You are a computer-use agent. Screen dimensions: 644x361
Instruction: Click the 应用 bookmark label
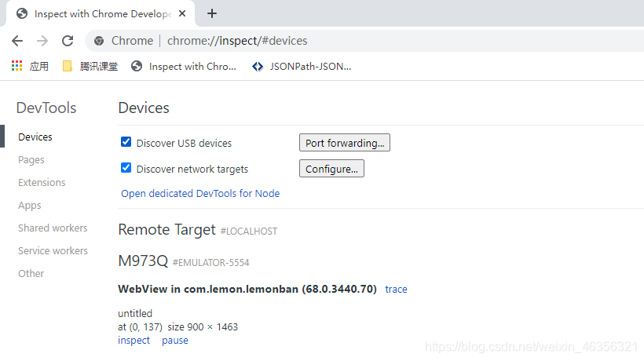pyautogui.click(x=39, y=66)
